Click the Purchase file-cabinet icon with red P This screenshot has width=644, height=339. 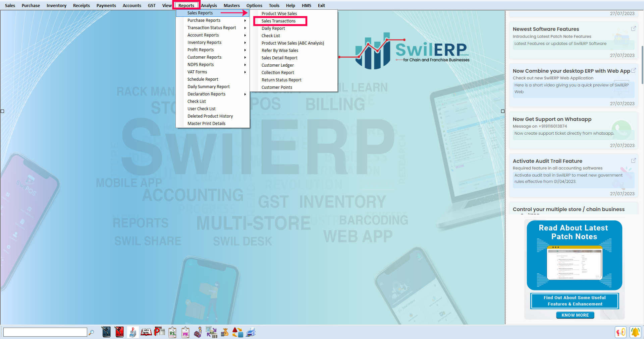(x=132, y=332)
